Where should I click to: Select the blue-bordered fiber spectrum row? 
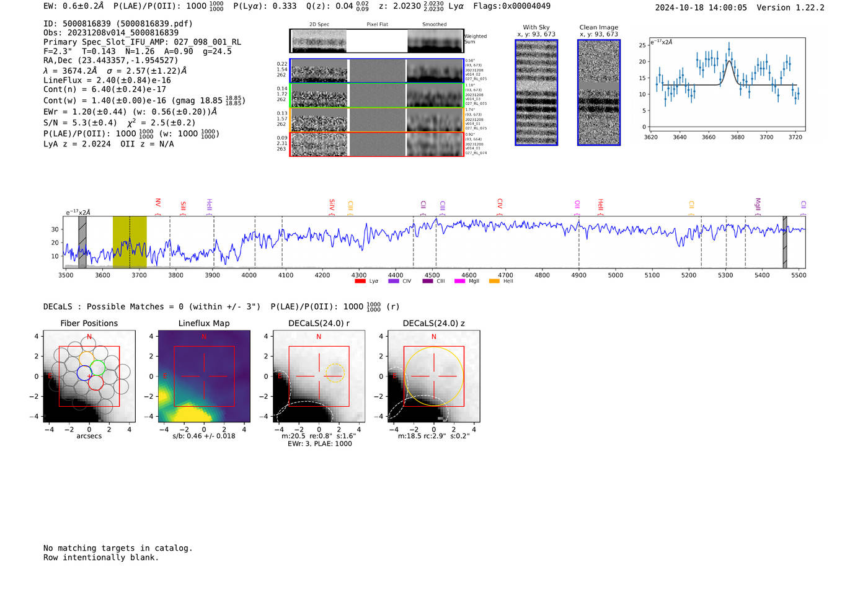click(x=376, y=71)
